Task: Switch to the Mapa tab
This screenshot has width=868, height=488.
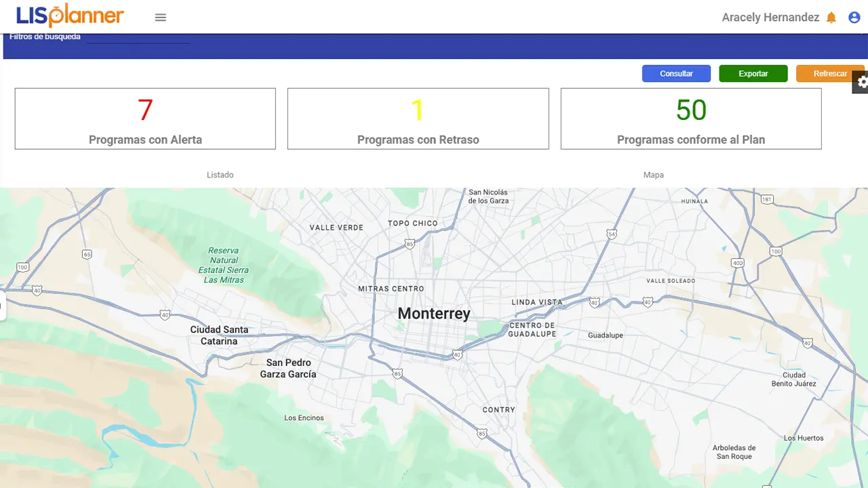Action: [653, 175]
